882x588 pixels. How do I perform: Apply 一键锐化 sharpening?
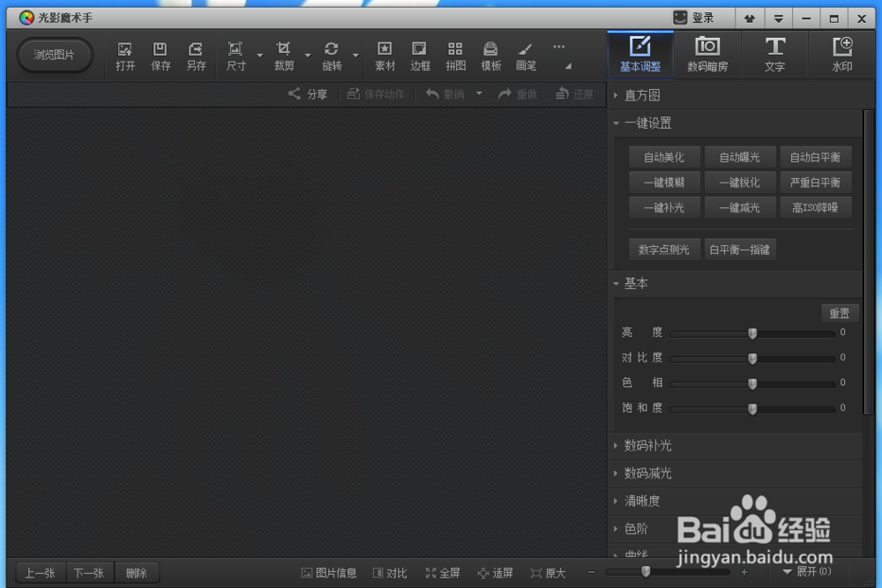(x=740, y=182)
